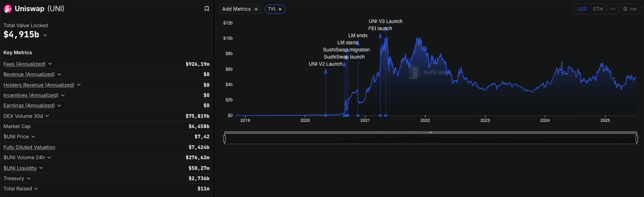This screenshot has height=197, width=644.
Task: Download chart data as .csv
Action: (x=630, y=9)
